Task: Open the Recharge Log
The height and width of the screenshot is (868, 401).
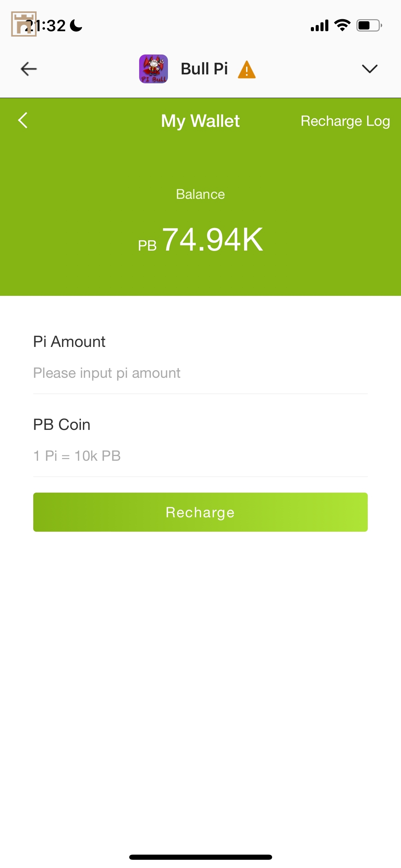Action: point(345,121)
